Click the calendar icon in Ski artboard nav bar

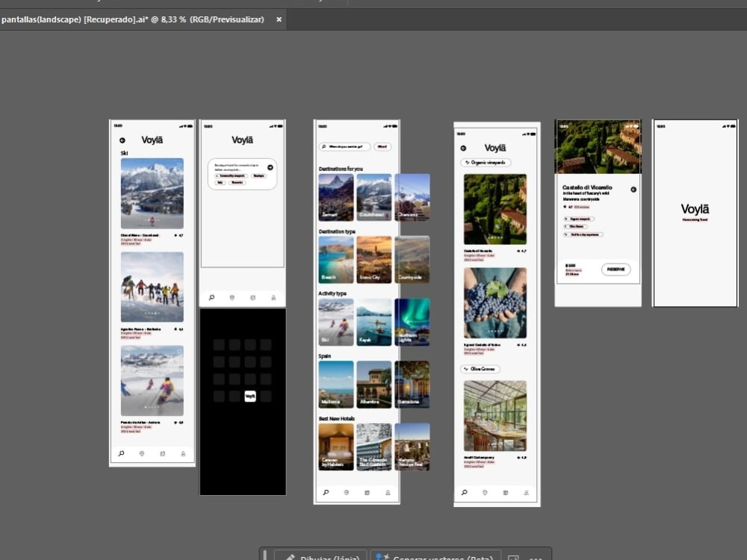pyautogui.click(x=162, y=453)
